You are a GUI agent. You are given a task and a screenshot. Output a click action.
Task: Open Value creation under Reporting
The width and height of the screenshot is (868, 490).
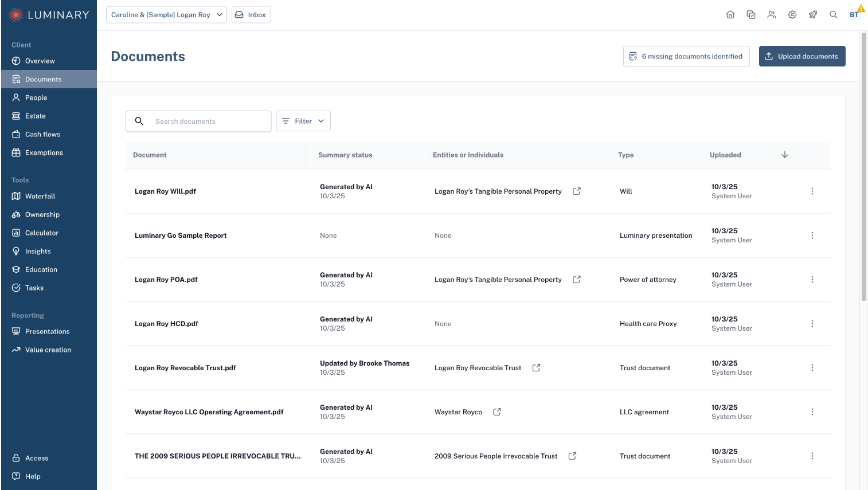49,350
